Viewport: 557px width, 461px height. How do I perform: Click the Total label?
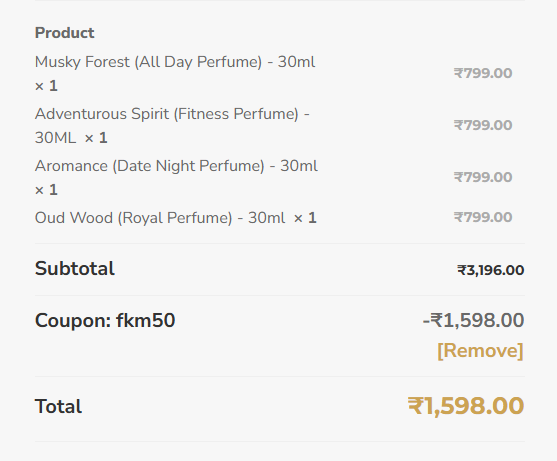(x=58, y=406)
